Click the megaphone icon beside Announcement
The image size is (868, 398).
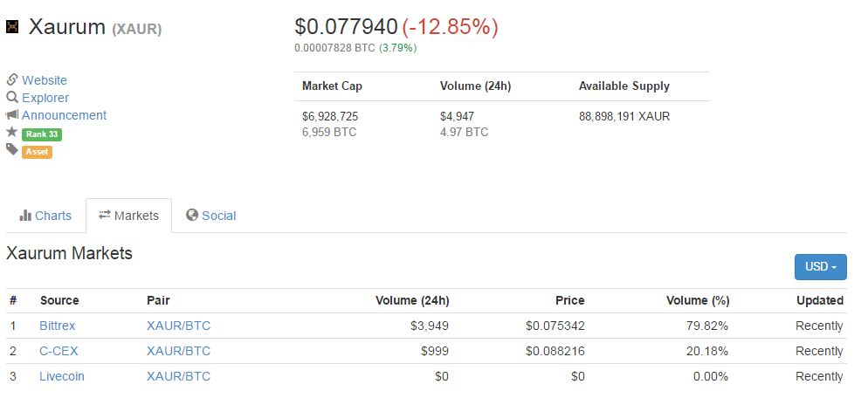tap(12, 115)
